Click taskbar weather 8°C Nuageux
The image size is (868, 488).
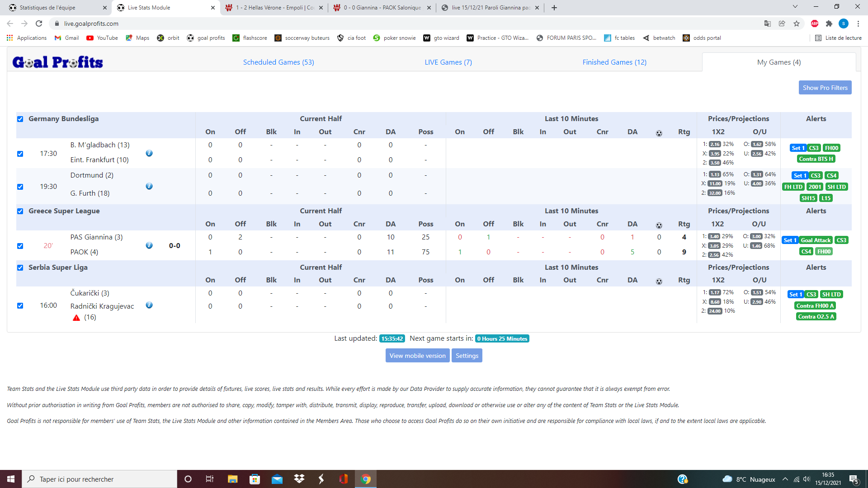tap(749, 479)
